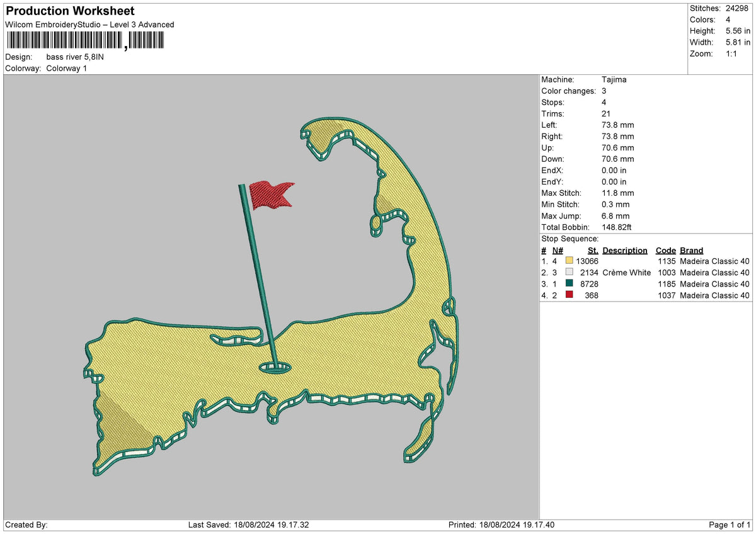Click the 'Colorway 1' value
Screen dimensions: 756x534
click(x=67, y=68)
